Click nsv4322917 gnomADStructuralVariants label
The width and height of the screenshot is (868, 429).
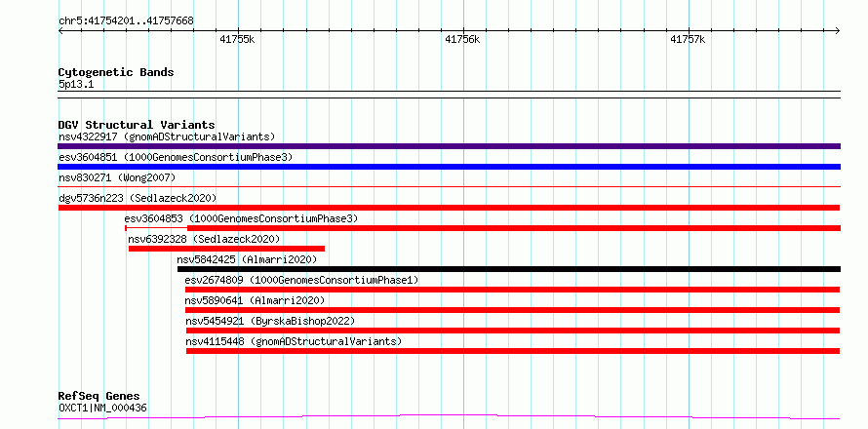(167, 136)
